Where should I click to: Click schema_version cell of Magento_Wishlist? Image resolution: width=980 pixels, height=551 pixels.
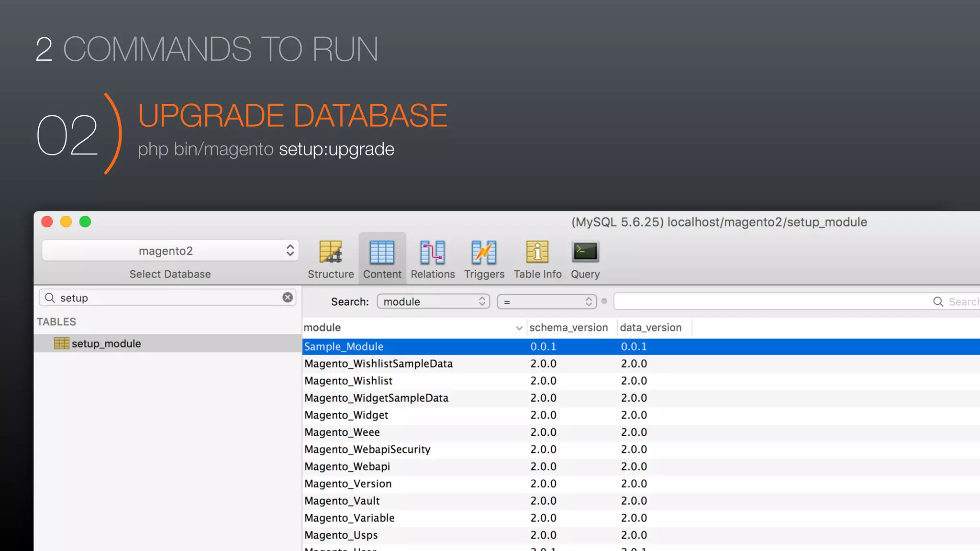coord(543,381)
